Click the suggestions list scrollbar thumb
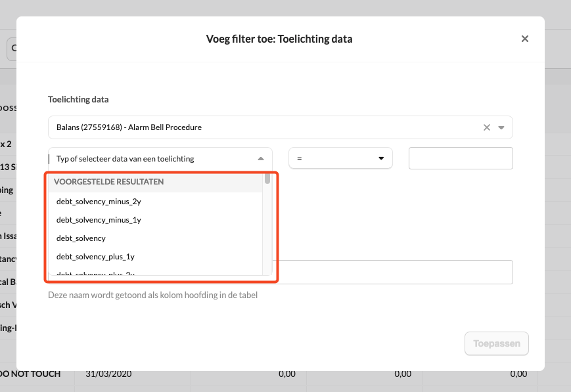Image resolution: width=571 pixels, height=392 pixels. pyautogui.click(x=267, y=179)
